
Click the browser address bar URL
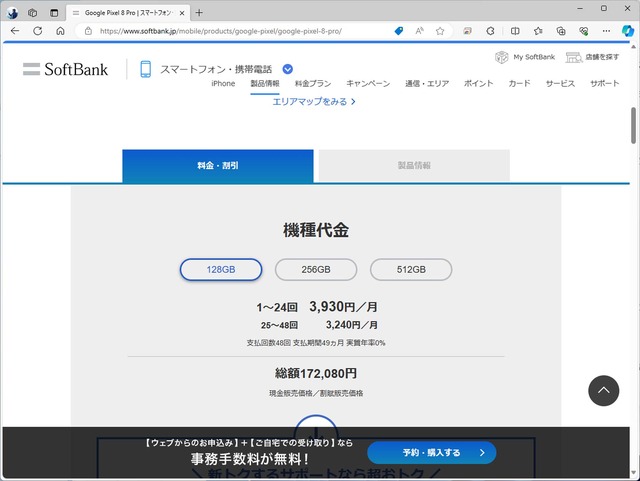(220, 31)
